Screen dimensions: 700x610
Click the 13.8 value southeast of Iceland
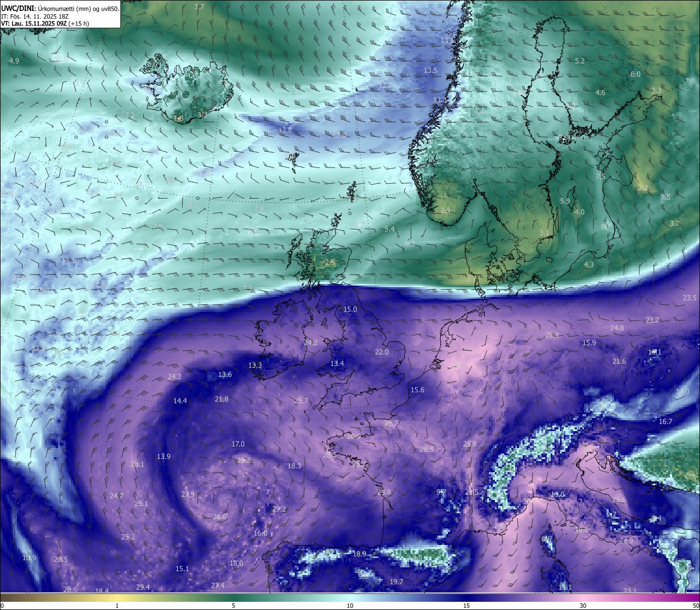(285, 130)
